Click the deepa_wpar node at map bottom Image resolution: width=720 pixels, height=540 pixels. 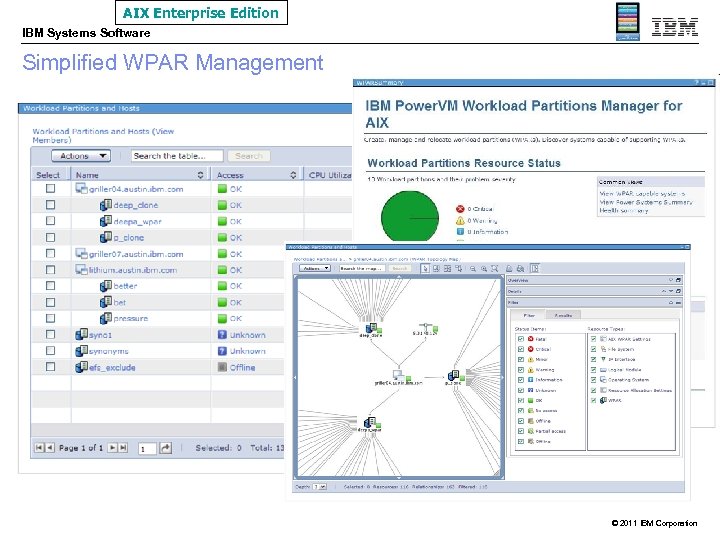[370, 423]
